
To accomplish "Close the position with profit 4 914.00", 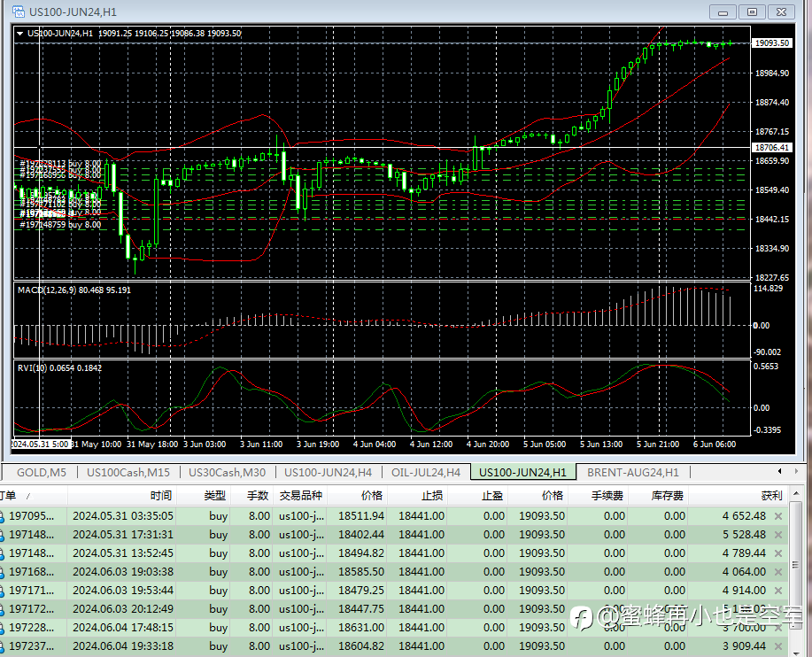I will pyautogui.click(x=778, y=591).
